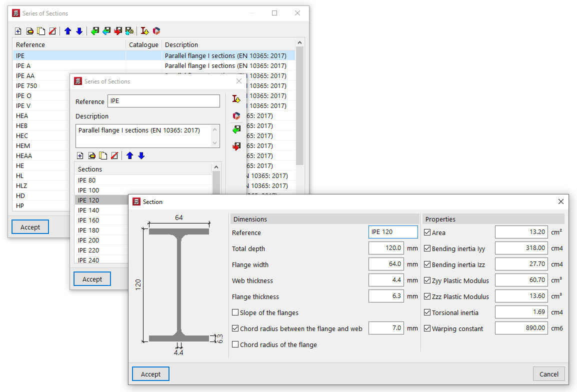Click the Description box scroll-down arrow

point(215,143)
